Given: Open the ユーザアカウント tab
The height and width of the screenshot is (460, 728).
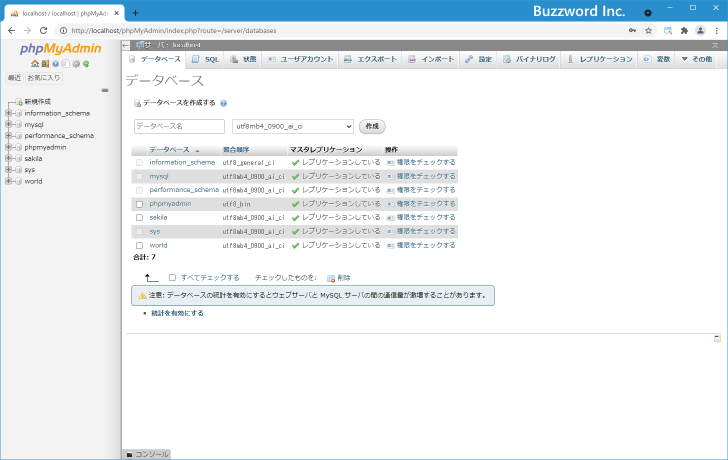Looking at the screenshot, I should [x=300, y=59].
